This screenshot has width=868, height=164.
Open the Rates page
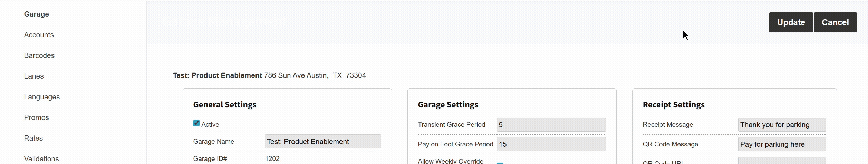(33, 138)
